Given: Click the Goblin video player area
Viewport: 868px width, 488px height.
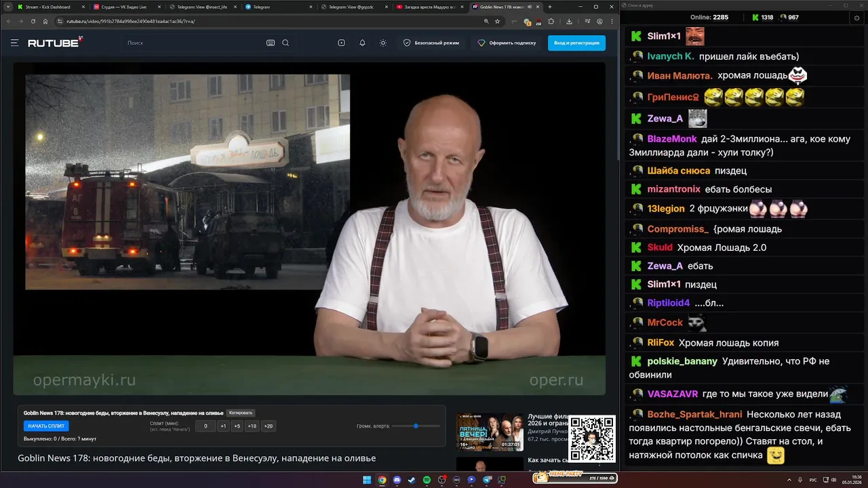Looking at the screenshot, I should [309, 229].
